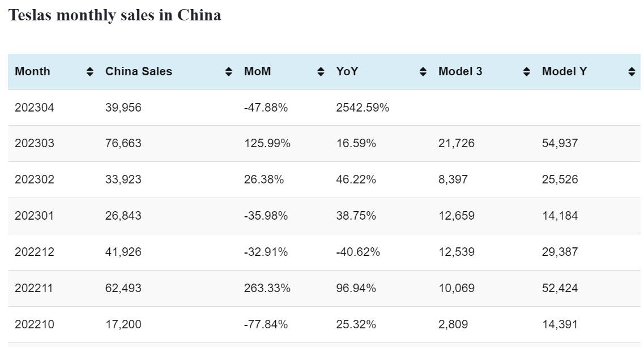Toggle sort arrows for China Sales column
Screen dimensions: 644x347
click(x=228, y=71)
